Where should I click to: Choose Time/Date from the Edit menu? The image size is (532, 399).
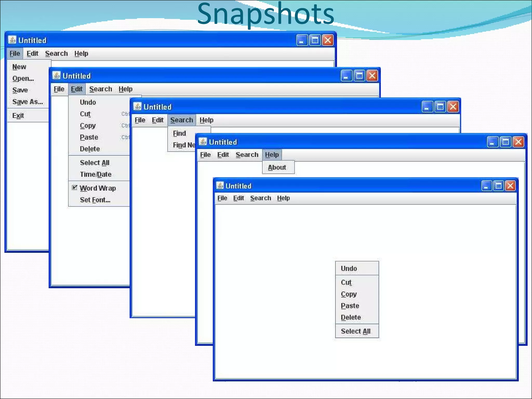[99, 174]
